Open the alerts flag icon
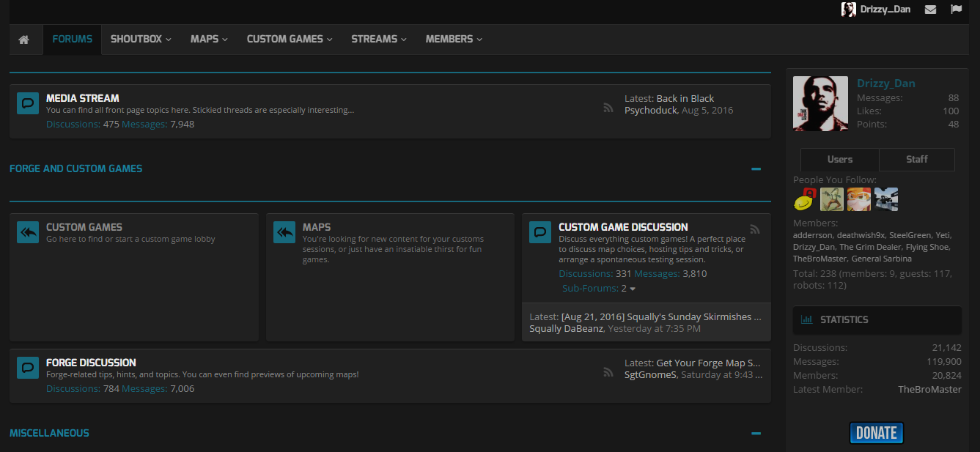Image resolution: width=980 pixels, height=452 pixels. (x=956, y=10)
